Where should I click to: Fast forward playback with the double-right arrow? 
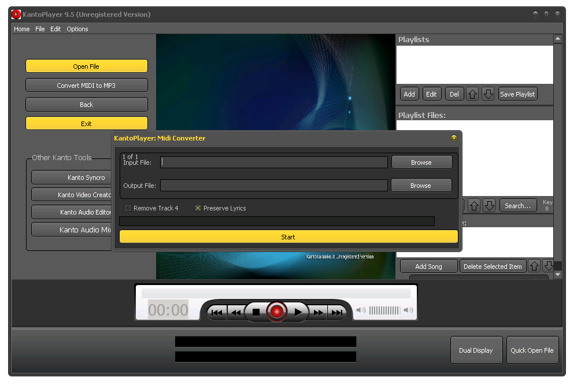tap(318, 312)
